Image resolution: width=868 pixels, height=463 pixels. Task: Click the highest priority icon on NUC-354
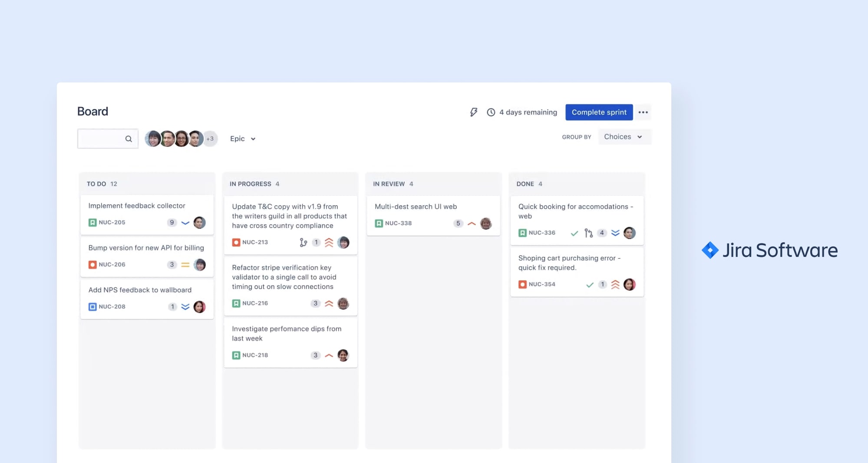tap(615, 285)
